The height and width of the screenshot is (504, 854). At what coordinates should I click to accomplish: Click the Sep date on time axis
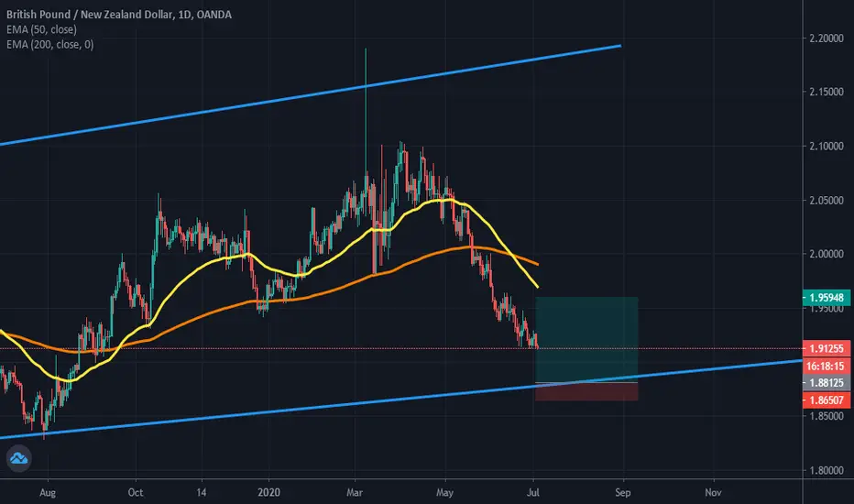622,493
